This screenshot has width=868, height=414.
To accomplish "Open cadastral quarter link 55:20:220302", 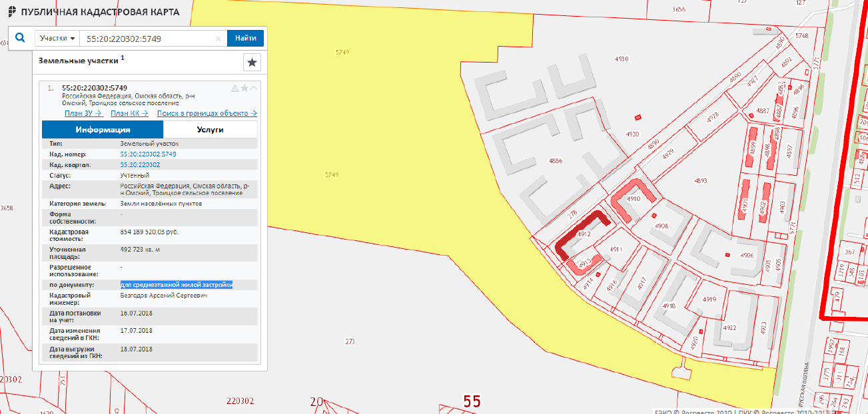I will [140, 164].
